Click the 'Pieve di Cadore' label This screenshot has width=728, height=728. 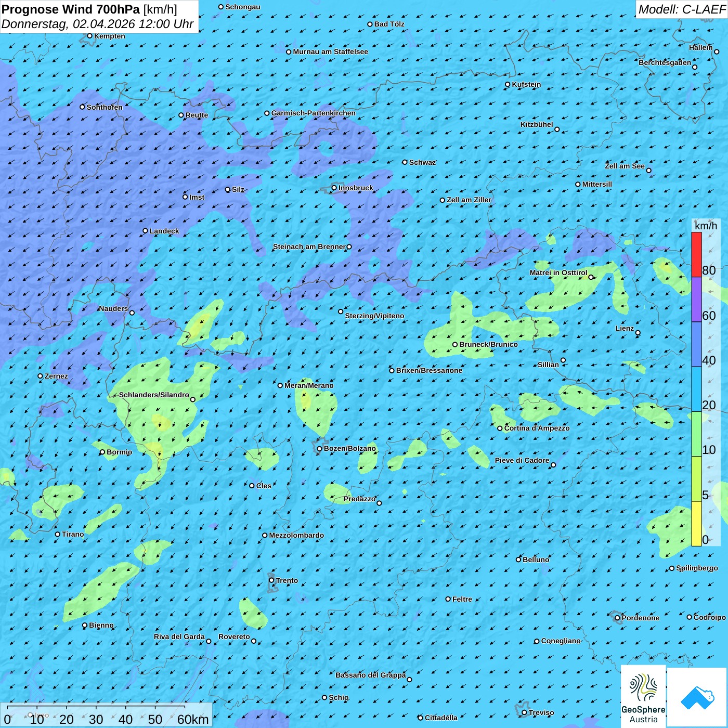tap(522, 460)
